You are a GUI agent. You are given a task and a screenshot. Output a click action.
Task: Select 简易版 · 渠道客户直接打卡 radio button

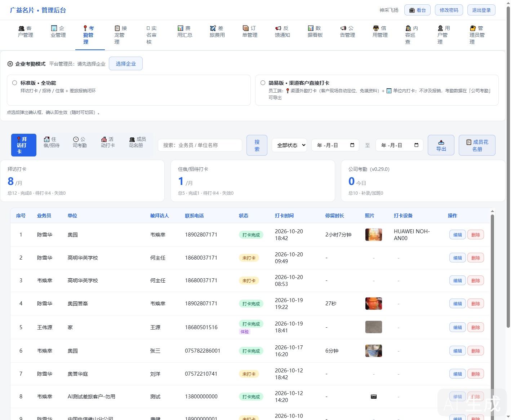263,83
